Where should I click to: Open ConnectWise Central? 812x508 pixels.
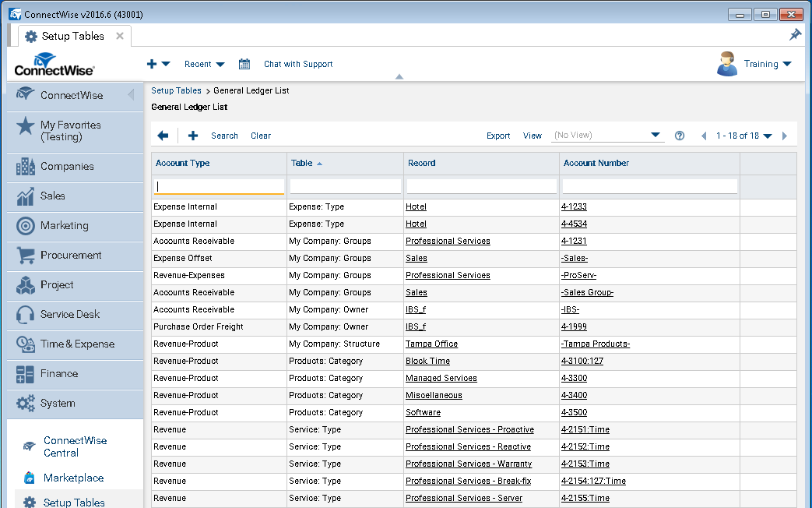tap(75, 446)
